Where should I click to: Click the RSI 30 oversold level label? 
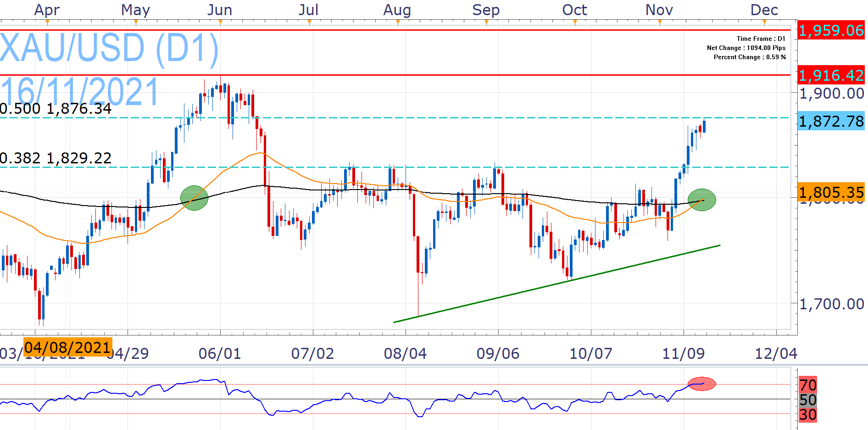(807, 415)
